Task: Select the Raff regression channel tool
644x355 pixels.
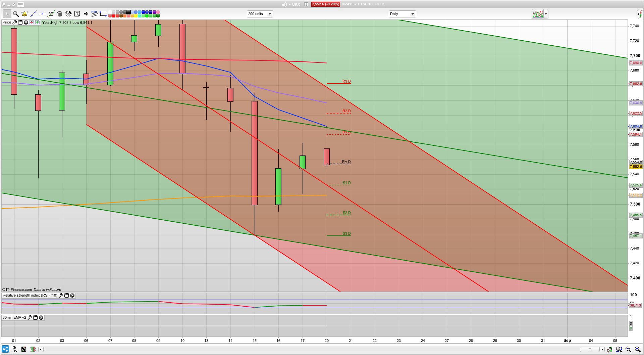Action: pyautogui.click(x=95, y=14)
